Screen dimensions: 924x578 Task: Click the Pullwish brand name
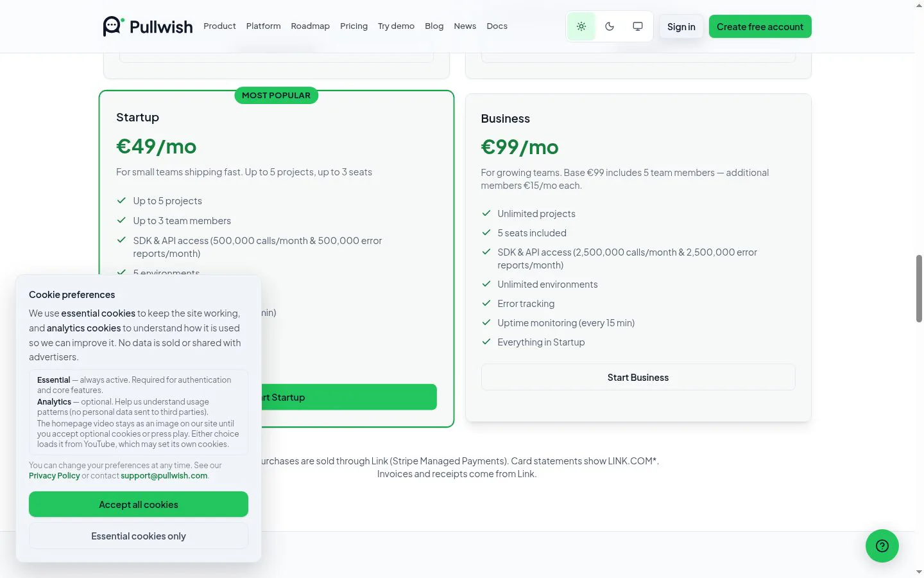[x=161, y=27]
